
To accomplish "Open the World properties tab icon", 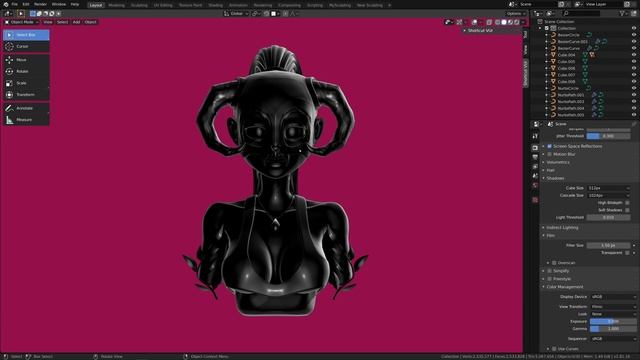I will (x=535, y=185).
